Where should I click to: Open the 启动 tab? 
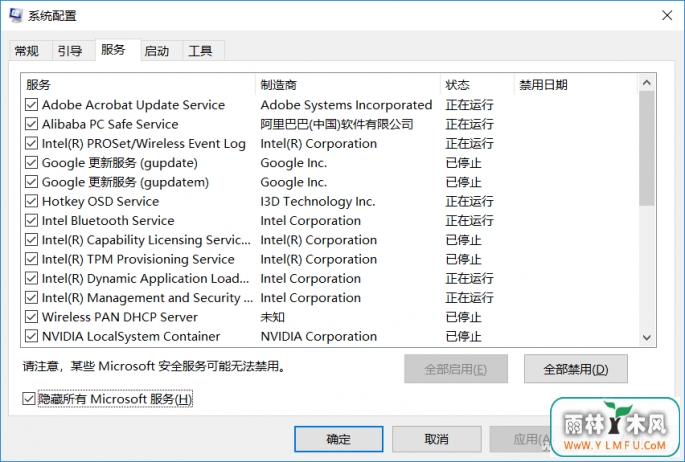pyautogui.click(x=157, y=51)
